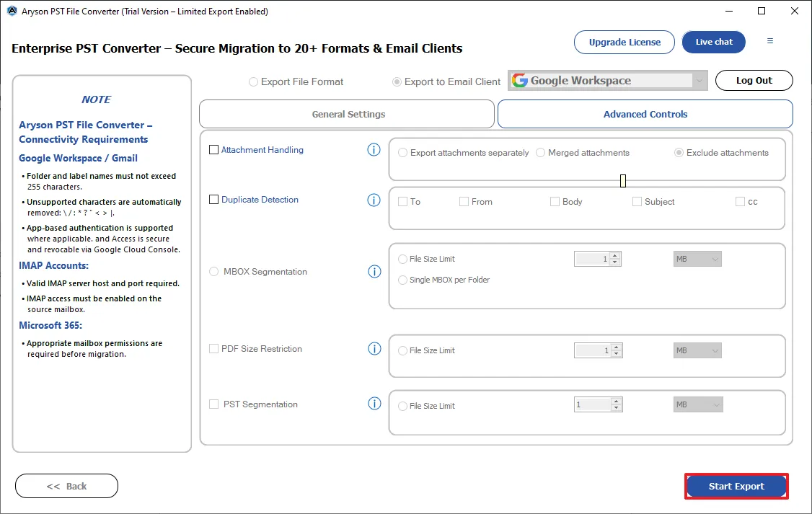Click the Google Workspace / Gmail heading
This screenshot has height=514, width=812.
pyautogui.click(x=78, y=158)
